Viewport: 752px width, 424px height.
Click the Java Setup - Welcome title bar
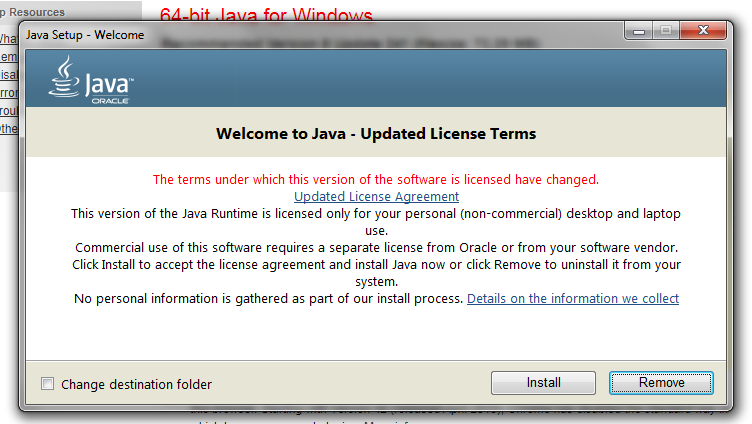300,35
